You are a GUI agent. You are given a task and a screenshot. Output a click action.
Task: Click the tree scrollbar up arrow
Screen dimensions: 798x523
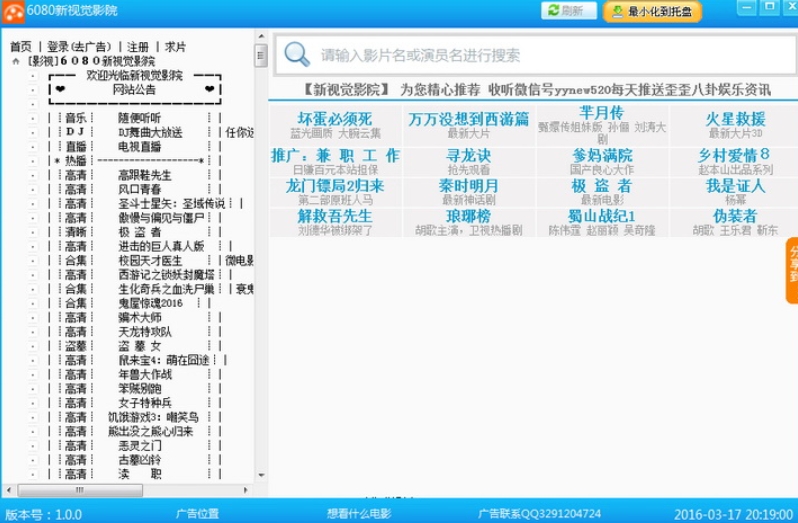pos(261,37)
